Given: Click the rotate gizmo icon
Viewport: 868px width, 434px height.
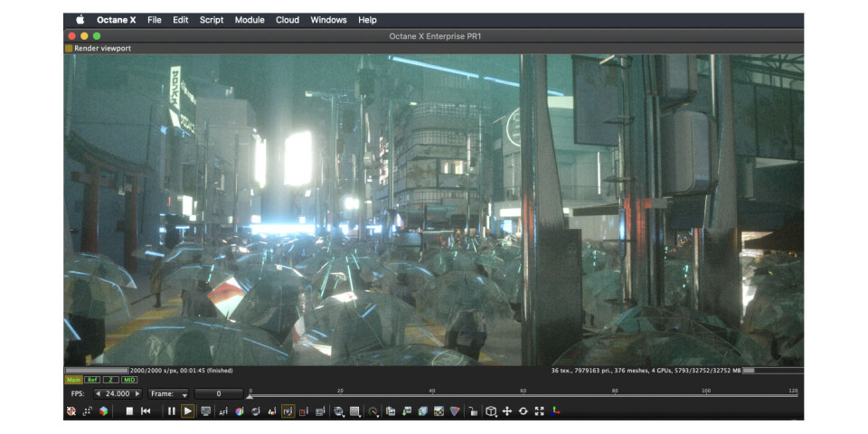Looking at the screenshot, I should pos(523,411).
